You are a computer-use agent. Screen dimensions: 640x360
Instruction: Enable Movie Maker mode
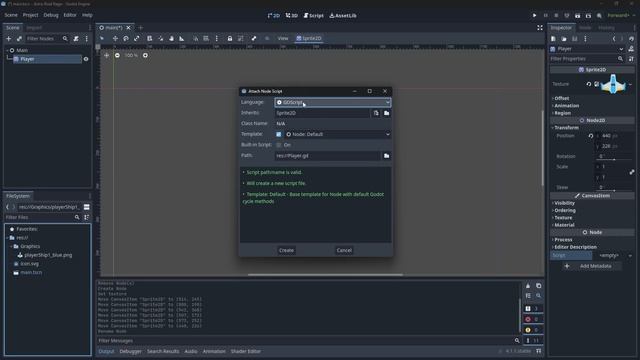(x=599, y=16)
